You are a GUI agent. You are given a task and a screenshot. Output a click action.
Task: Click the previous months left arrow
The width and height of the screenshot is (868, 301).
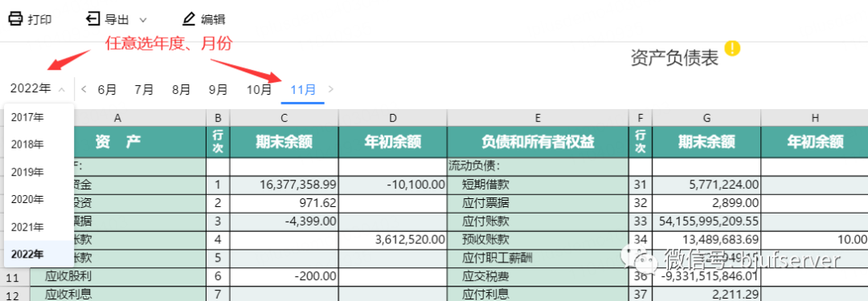(x=84, y=89)
